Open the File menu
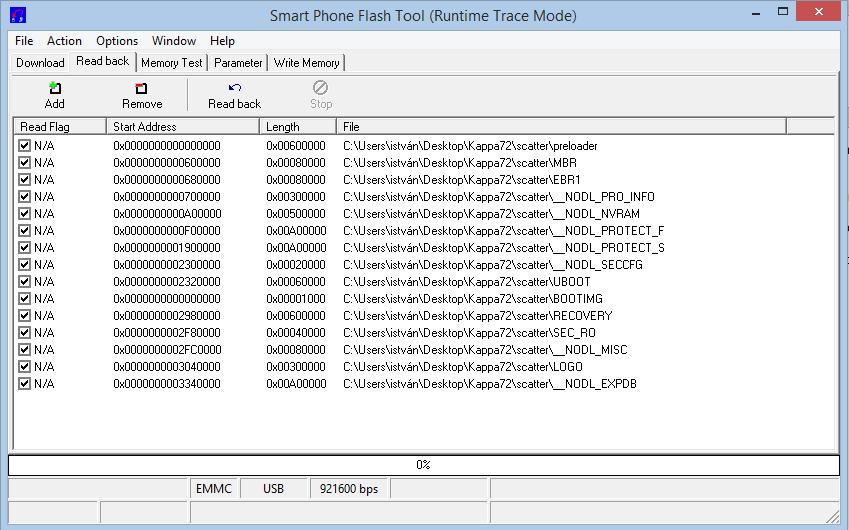 click(x=24, y=41)
